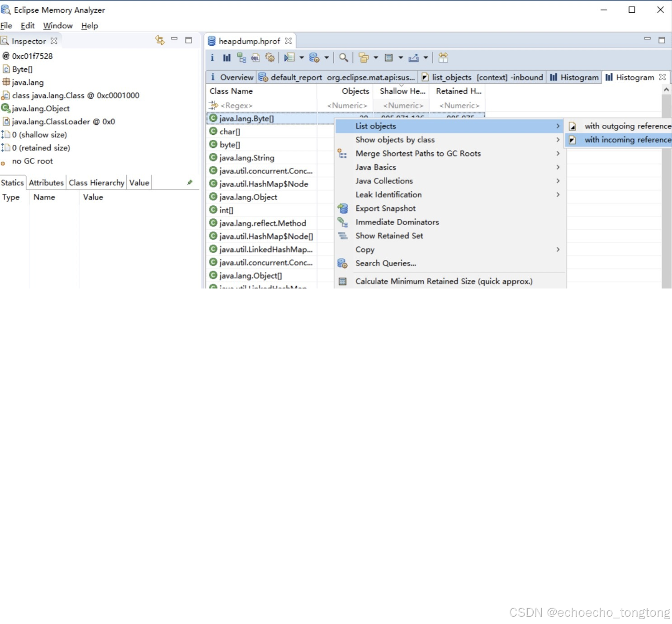The height and width of the screenshot is (624, 672).
Task: Click the Export Snapshot icon in the context menu
Action: pyautogui.click(x=343, y=208)
